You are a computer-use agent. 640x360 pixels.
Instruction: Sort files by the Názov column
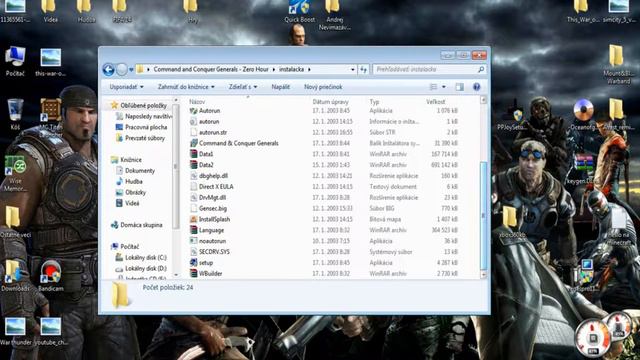point(197,102)
